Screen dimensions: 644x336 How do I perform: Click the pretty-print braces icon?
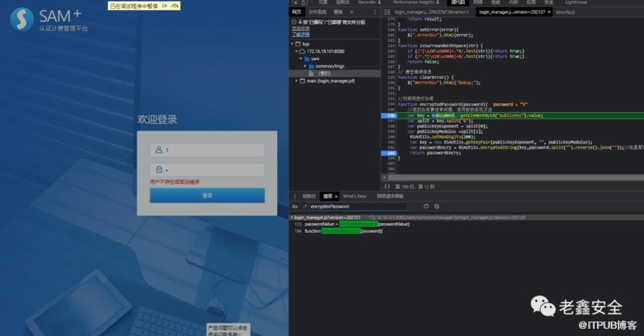387,186
